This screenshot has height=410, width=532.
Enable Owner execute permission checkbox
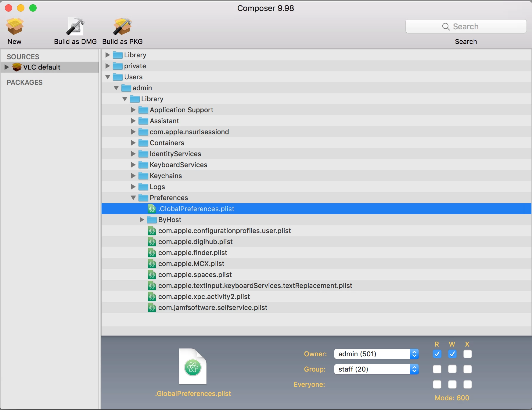(468, 354)
